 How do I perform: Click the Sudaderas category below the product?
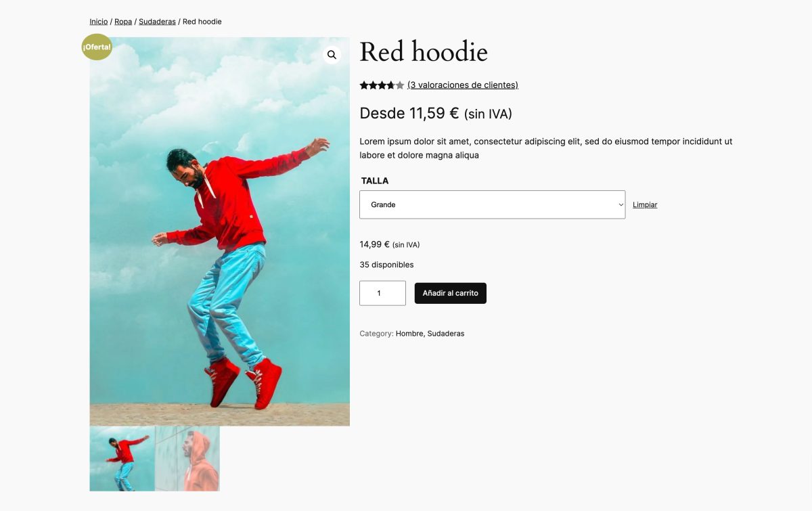click(445, 333)
